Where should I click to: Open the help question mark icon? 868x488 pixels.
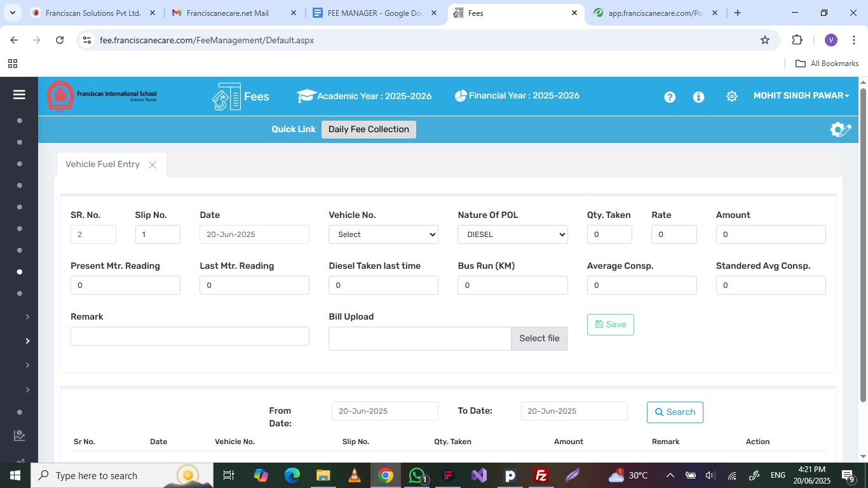[x=670, y=97]
